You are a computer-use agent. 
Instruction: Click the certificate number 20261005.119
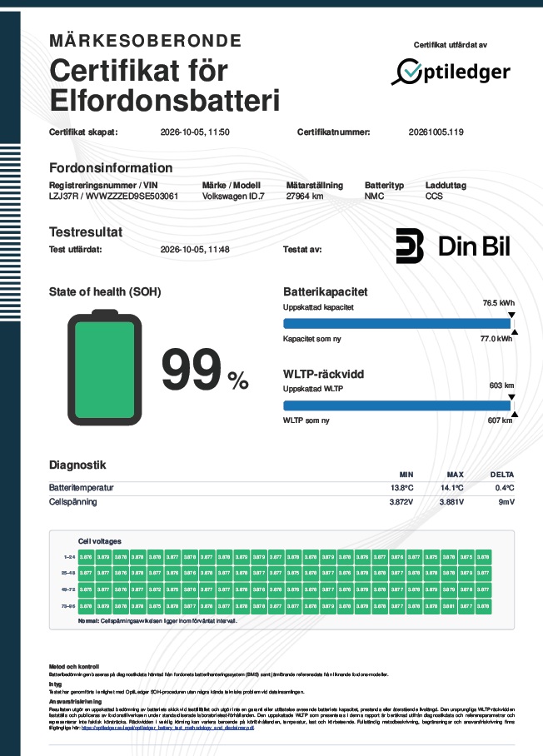pyautogui.click(x=436, y=132)
